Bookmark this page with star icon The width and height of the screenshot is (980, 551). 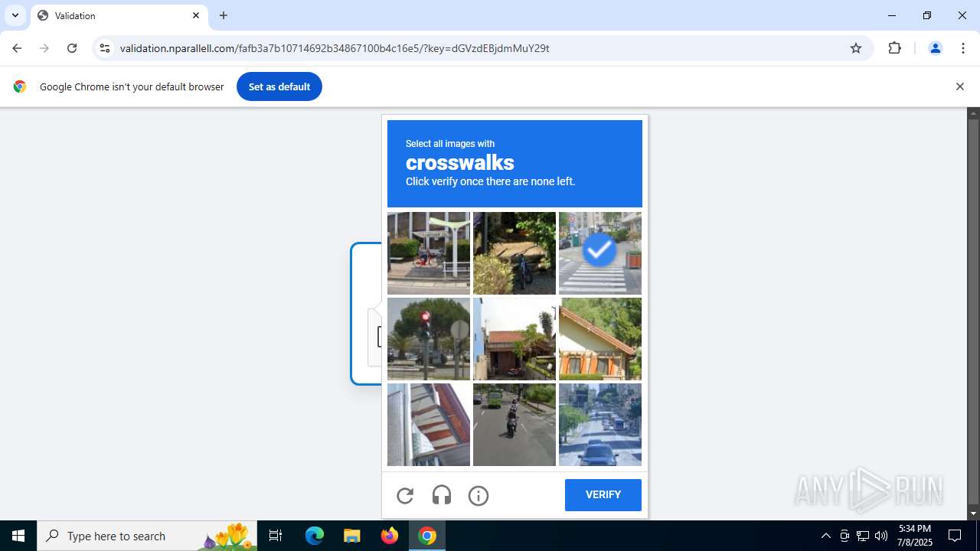856,48
